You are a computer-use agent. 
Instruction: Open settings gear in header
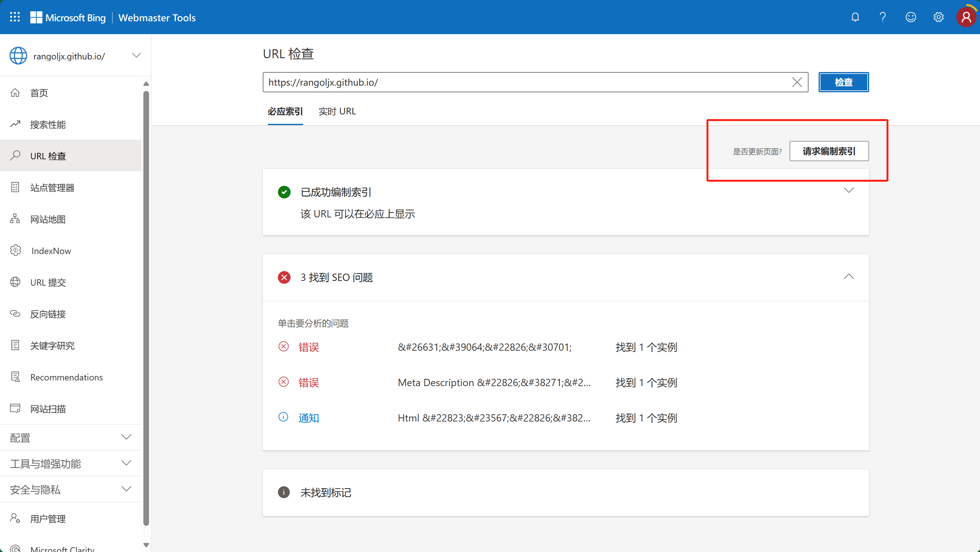point(938,17)
